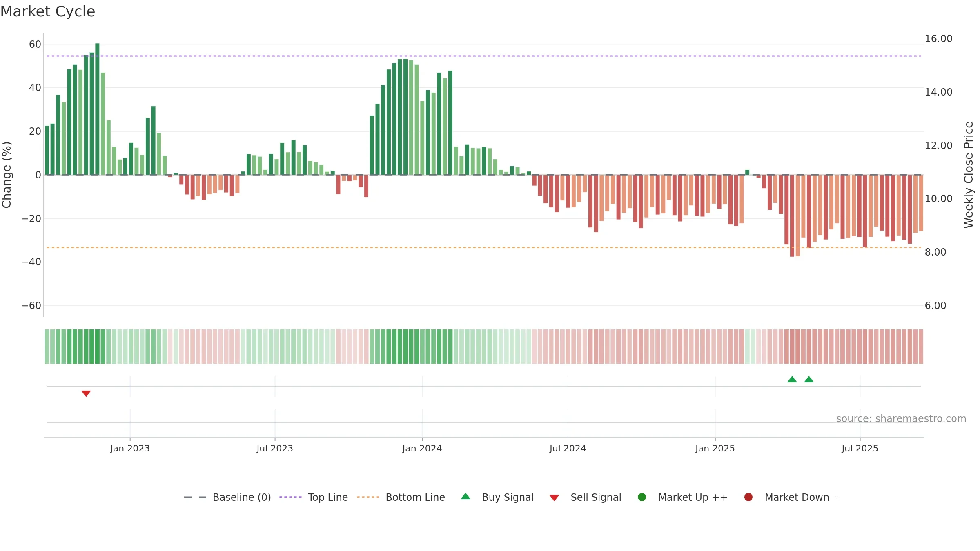
Task: Click the source: sharemaestro.com text
Action: pos(901,418)
